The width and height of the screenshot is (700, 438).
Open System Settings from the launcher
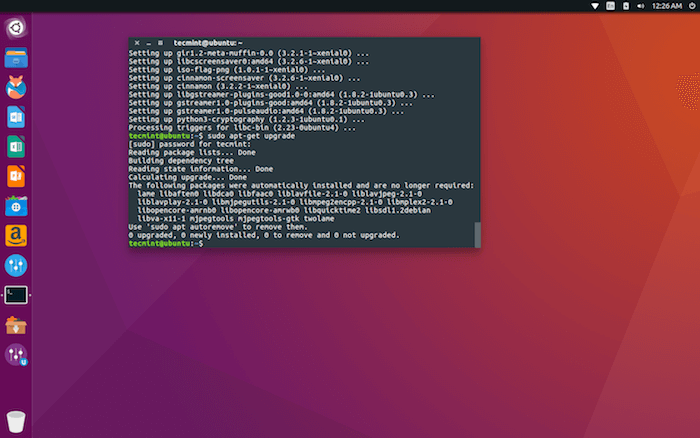coord(16,265)
